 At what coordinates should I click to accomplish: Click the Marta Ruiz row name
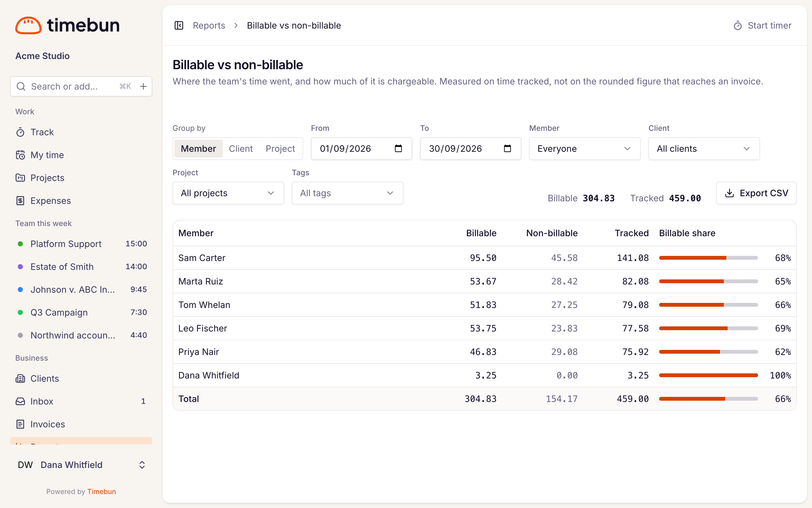200,282
